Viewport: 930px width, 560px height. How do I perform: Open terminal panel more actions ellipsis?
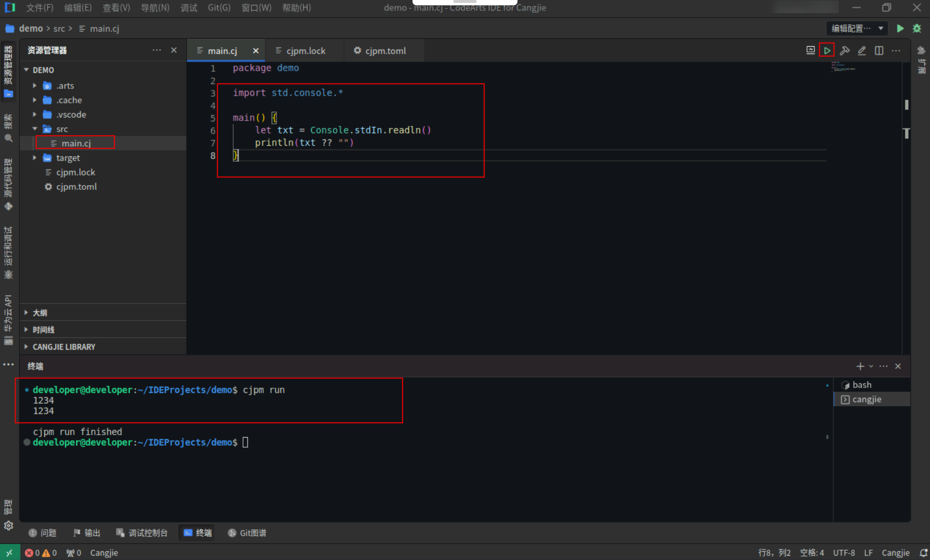(x=883, y=366)
